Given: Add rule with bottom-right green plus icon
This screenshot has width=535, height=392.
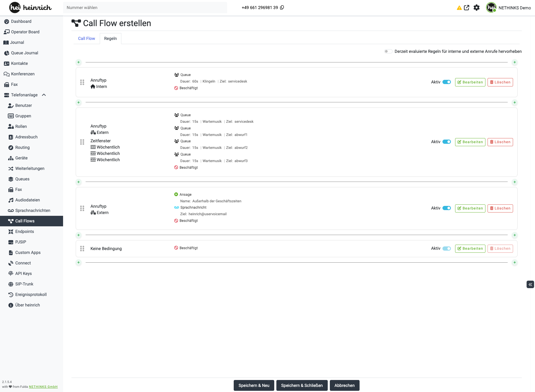Looking at the screenshot, I should coord(515,263).
